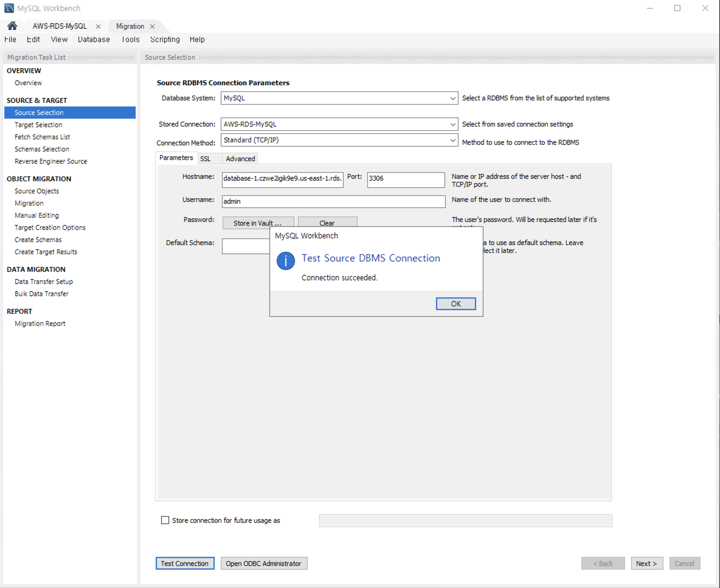Switch to the AWS-RDS-MySQL tab
720x588 pixels.
tap(60, 26)
